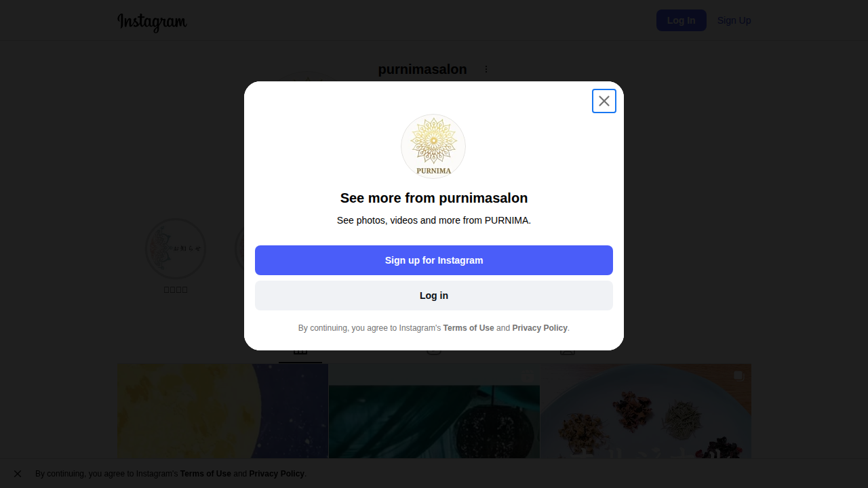Open the first story highlight circle
868x488 pixels.
tap(176, 249)
